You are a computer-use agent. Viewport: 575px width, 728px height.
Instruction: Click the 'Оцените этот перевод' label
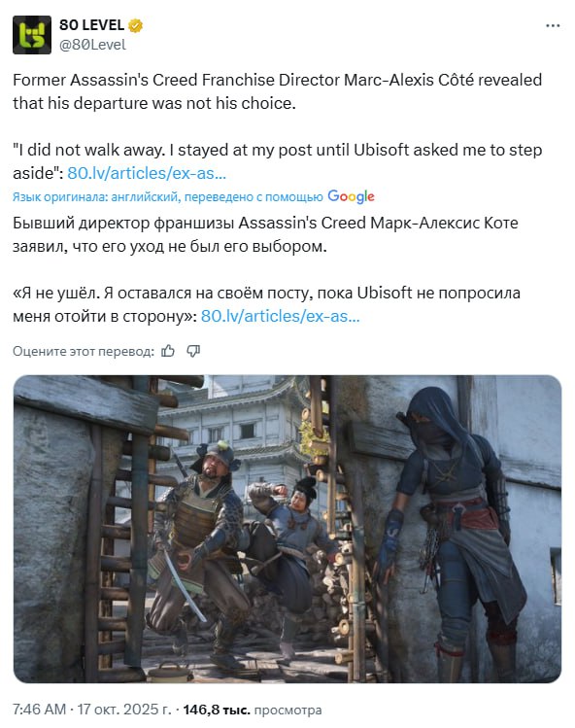point(84,352)
